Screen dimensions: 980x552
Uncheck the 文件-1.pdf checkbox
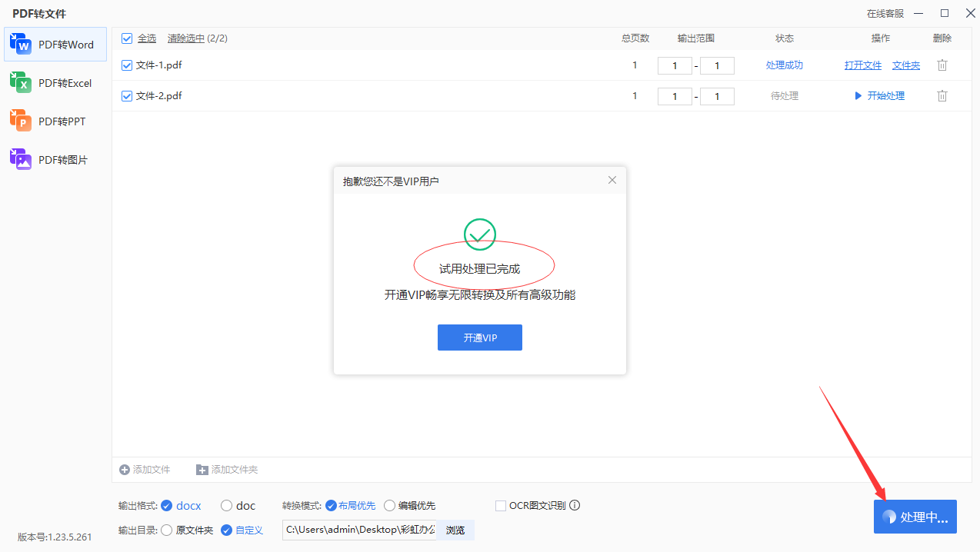pos(127,65)
